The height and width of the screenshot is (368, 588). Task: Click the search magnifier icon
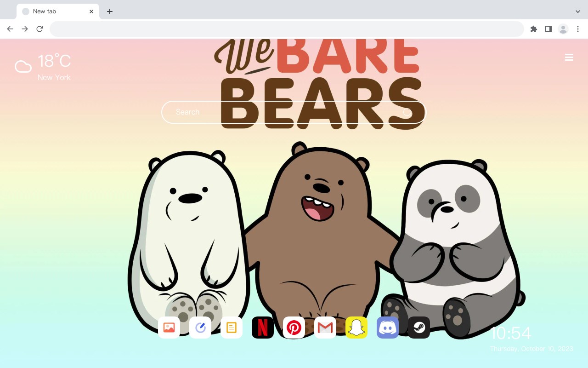click(x=407, y=112)
